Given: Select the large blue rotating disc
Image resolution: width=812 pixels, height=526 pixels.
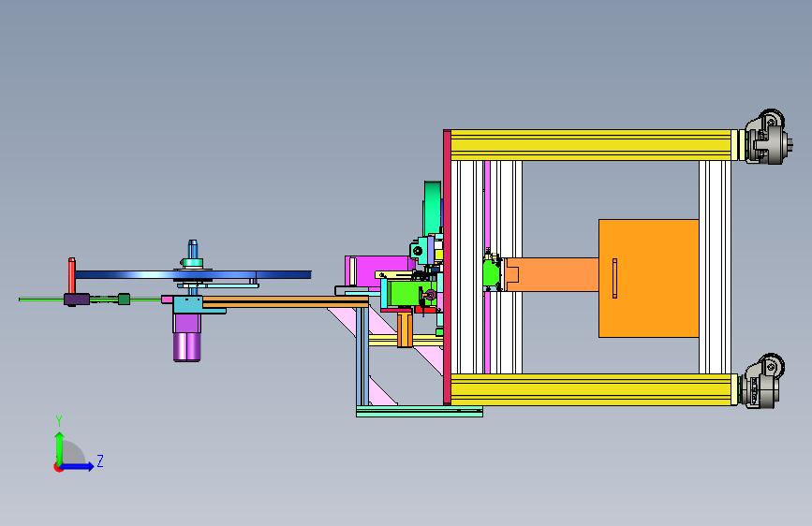Looking at the screenshot, I should 193,274.
